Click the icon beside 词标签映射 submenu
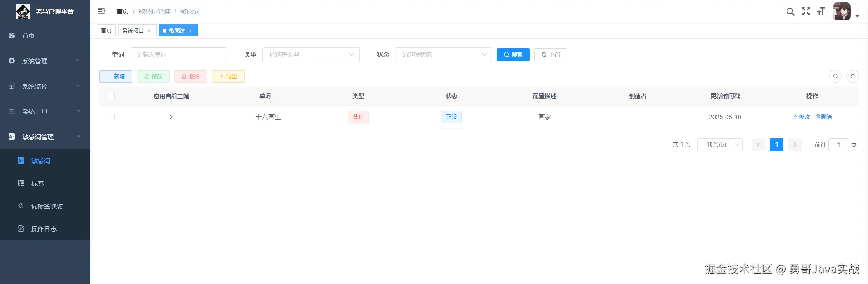The image size is (868, 284). pos(21,206)
